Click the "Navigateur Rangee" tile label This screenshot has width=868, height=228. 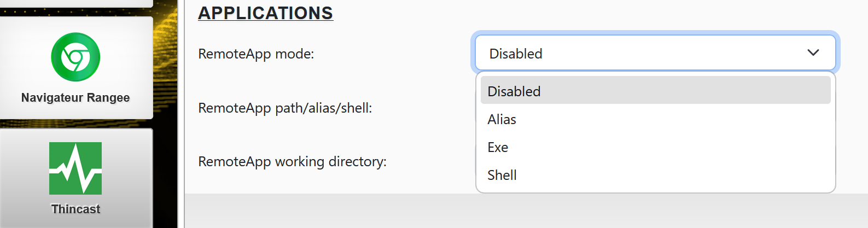75,98
